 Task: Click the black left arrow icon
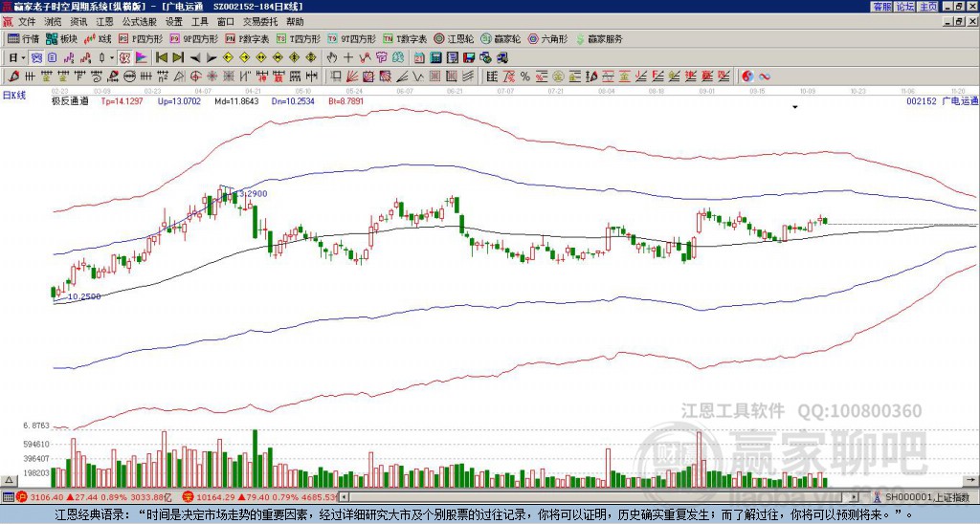click(195, 58)
